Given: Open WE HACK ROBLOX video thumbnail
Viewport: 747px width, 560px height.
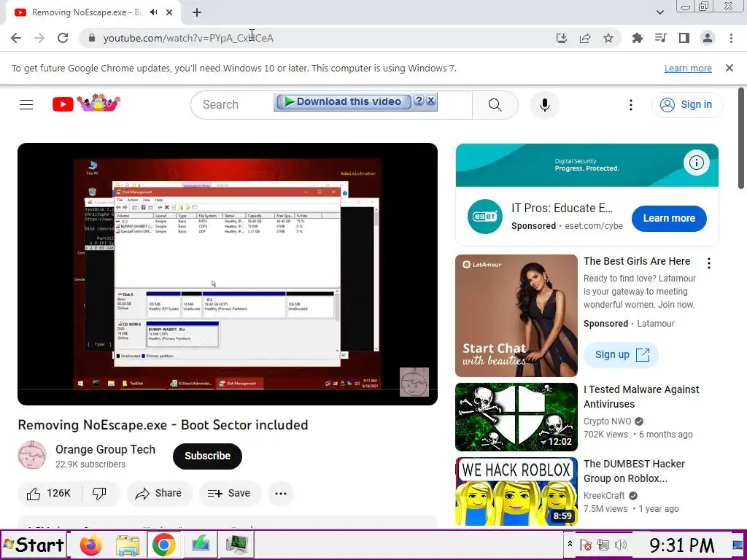Looking at the screenshot, I should pos(516,491).
